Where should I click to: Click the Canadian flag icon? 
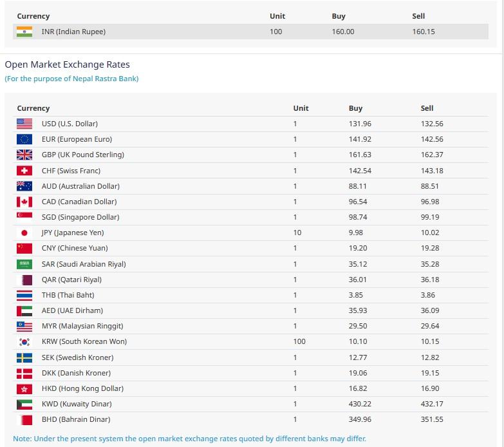pyautogui.click(x=24, y=202)
